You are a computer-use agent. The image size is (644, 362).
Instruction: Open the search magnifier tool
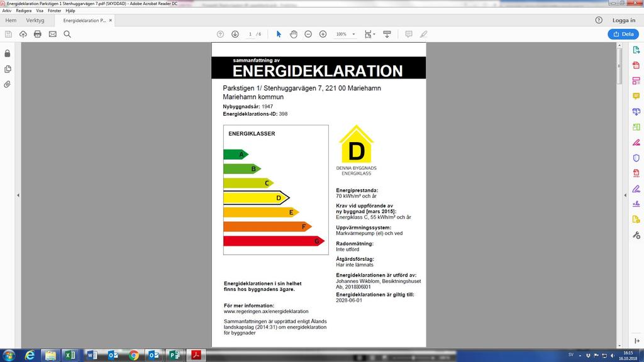pos(67,34)
